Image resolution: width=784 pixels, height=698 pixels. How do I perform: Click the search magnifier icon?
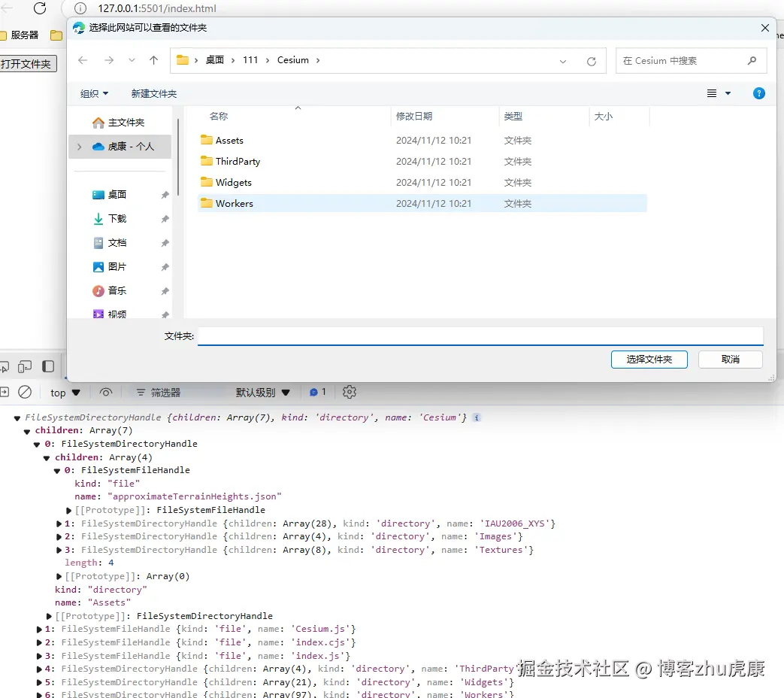coord(752,60)
